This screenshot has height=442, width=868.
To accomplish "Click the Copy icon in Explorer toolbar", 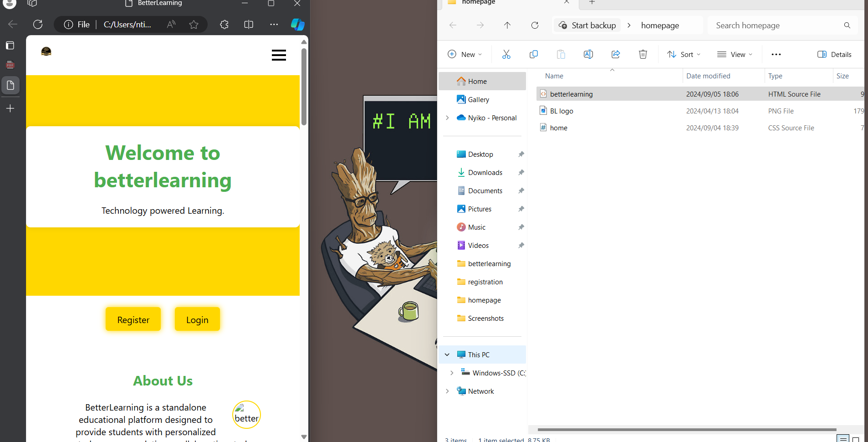I will (533, 54).
